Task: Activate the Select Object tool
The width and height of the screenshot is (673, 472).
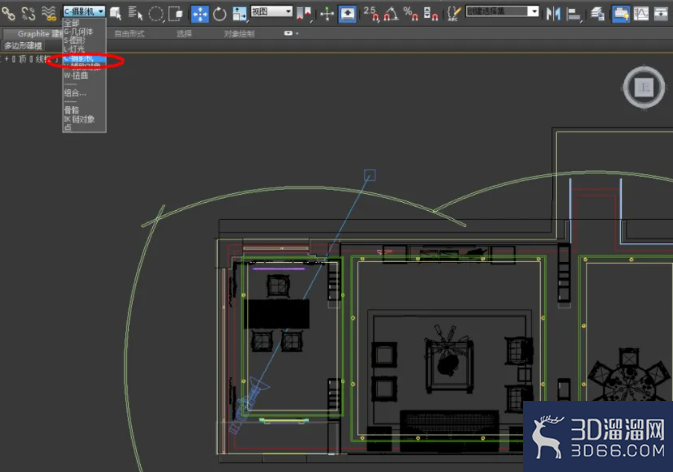Action: click(115, 14)
